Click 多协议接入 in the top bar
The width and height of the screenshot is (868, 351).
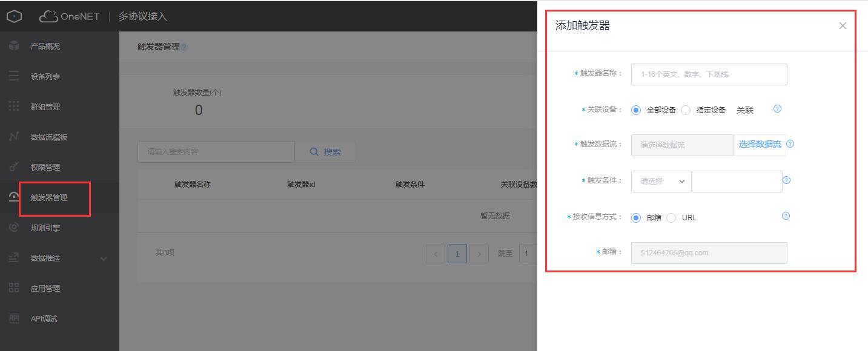[x=143, y=16]
